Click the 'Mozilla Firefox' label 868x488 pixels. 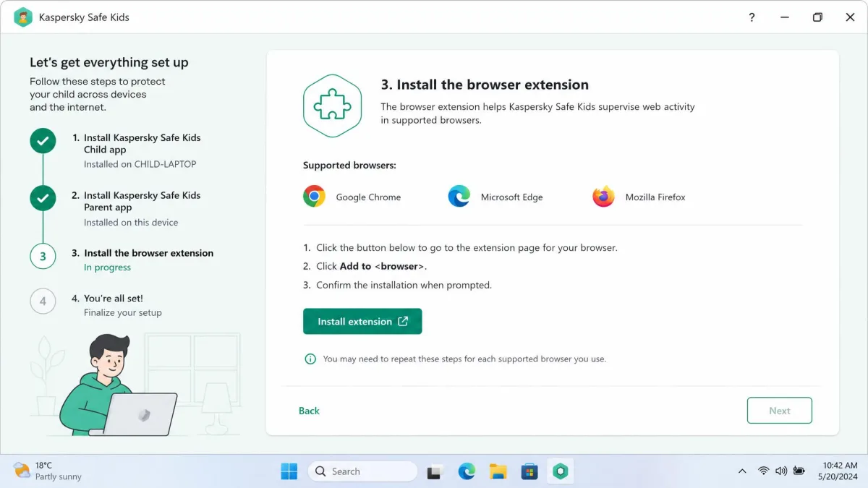(655, 197)
